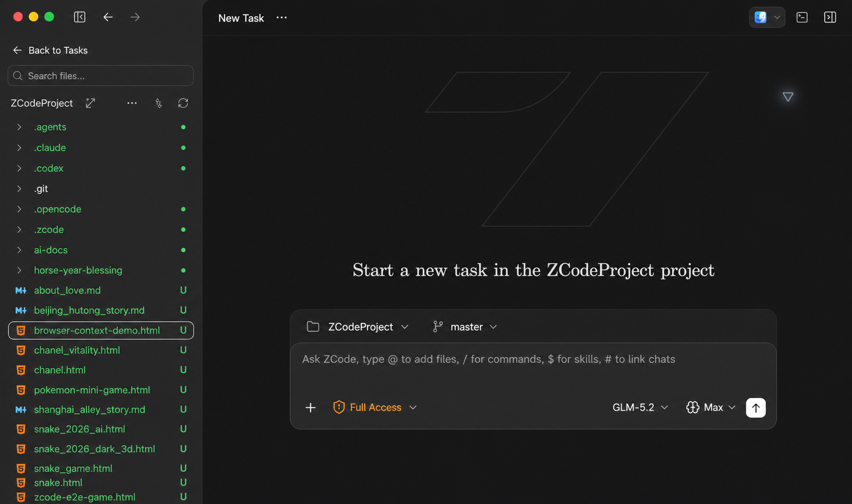
Task: Click the HTML icon of chanel_vitality.html
Action: [x=21, y=350]
